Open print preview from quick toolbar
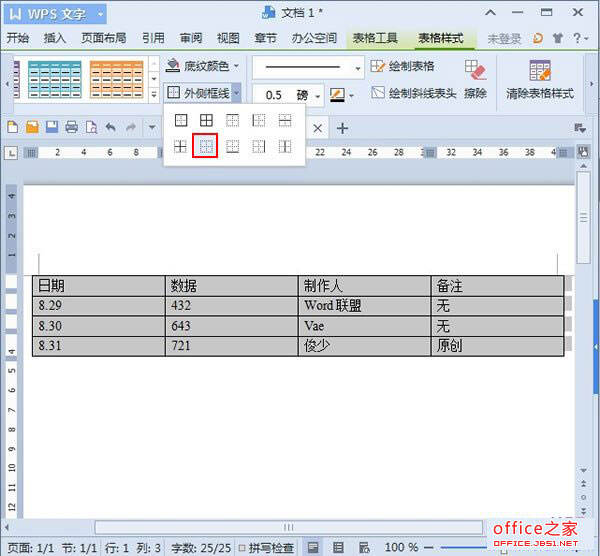Image resolution: width=600 pixels, height=556 pixels. (91, 127)
